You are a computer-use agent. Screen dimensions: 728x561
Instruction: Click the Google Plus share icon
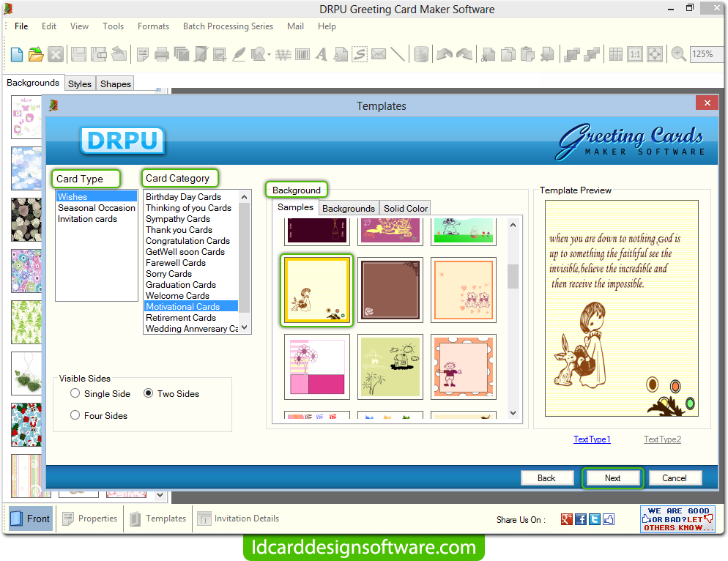click(566, 519)
